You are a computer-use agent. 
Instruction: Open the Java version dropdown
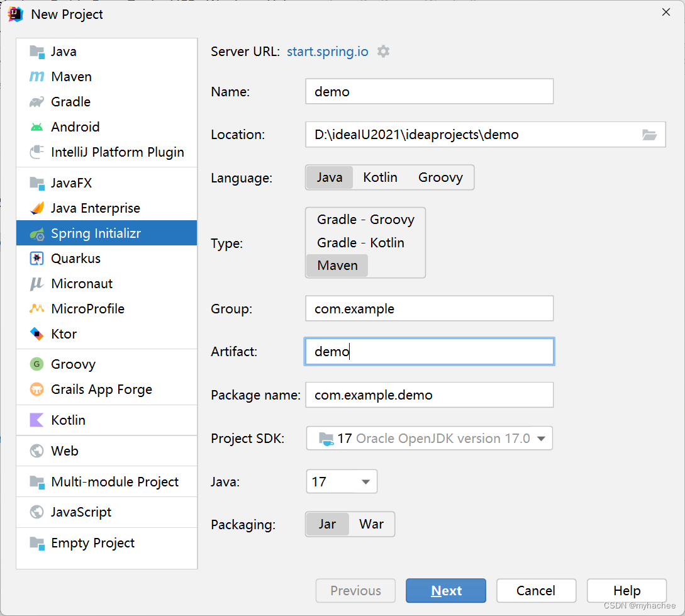coord(342,481)
